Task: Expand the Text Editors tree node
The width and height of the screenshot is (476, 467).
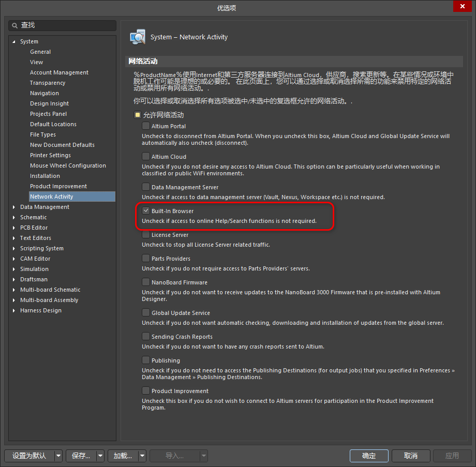Action: (x=13, y=238)
